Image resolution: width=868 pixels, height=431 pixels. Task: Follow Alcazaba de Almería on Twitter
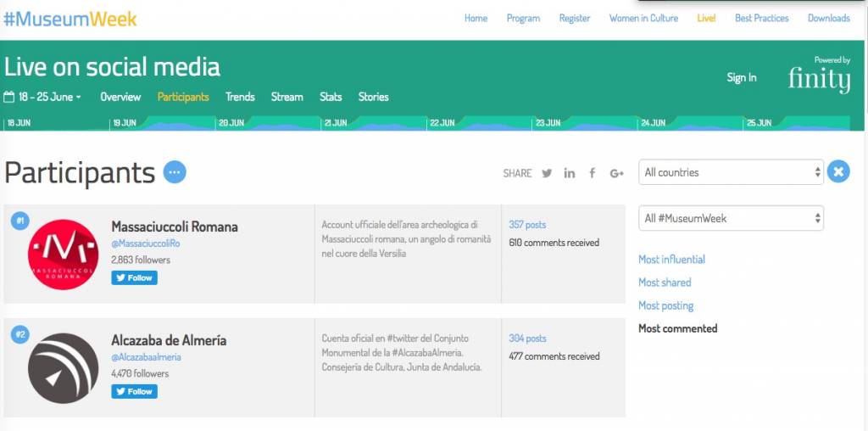click(x=134, y=391)
